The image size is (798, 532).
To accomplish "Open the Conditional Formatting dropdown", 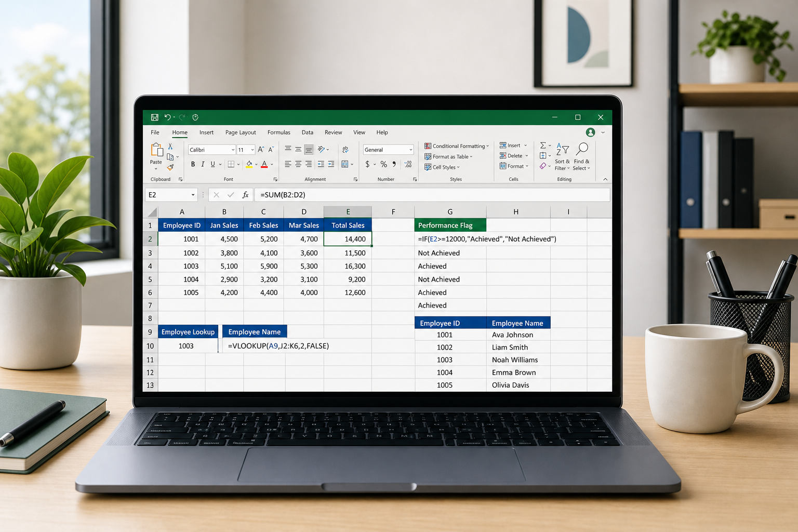I will pos(457,146).
